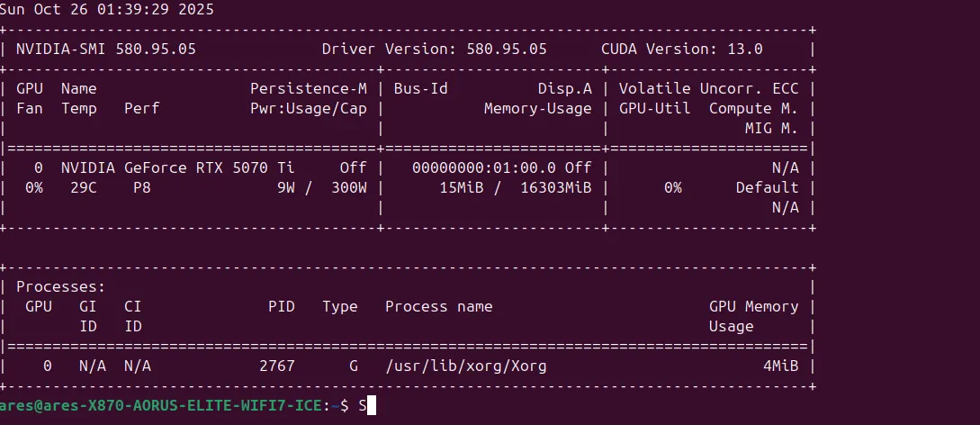Click the Volatile Uncorr. ECC header
The width and height of the screenshot is (980, 425).
point(709,89)
